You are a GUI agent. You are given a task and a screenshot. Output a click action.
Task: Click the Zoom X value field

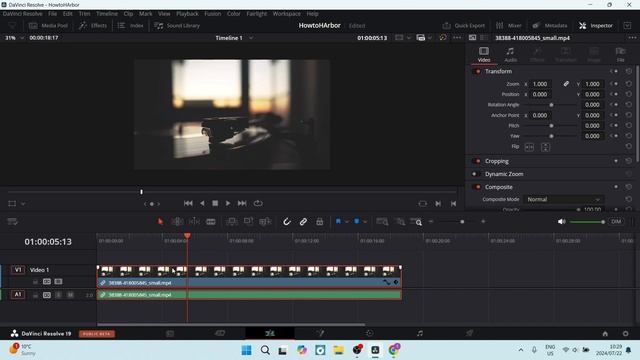pos(540,84)
